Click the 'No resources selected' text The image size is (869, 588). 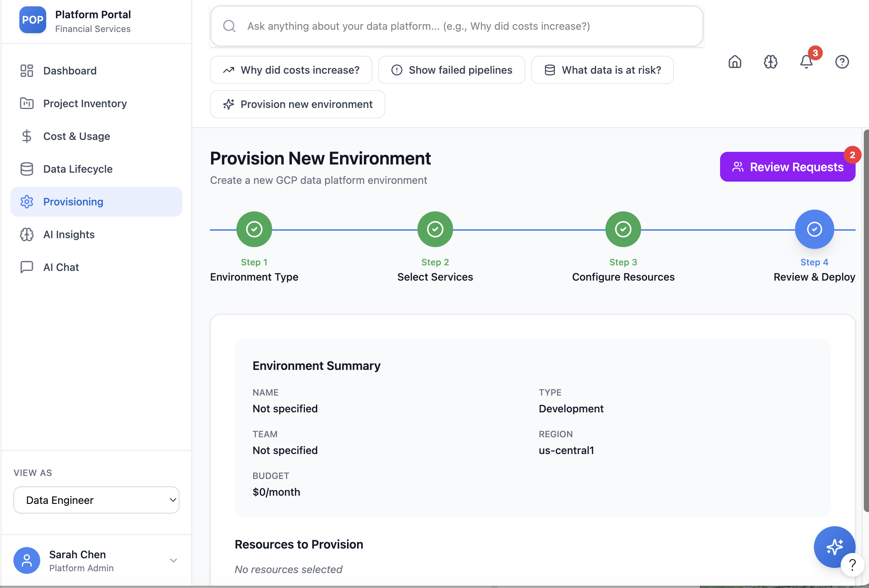(288, 569)
